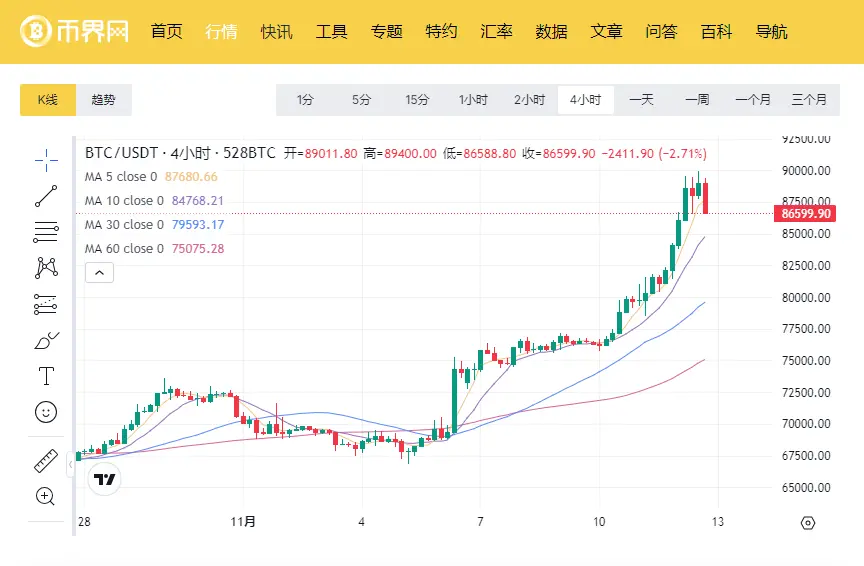
Task: Activate the text annotation tool
Action: point(46,376)
